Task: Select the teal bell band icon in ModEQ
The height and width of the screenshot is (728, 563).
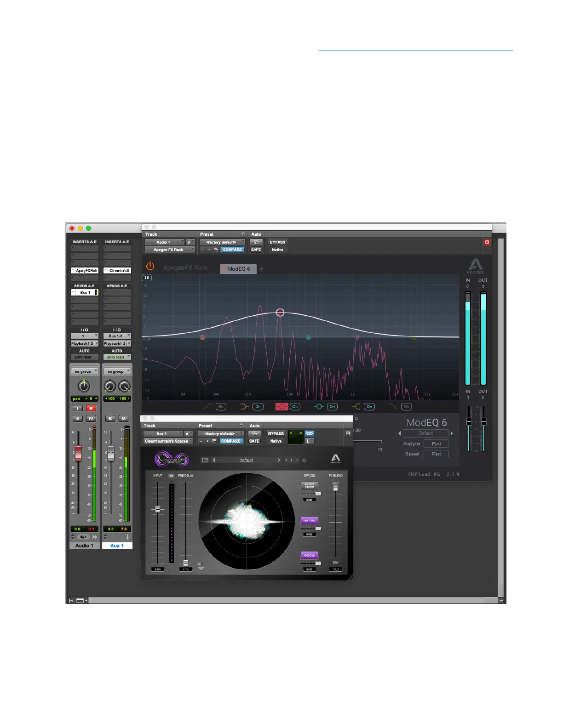Action: [319, 406]
